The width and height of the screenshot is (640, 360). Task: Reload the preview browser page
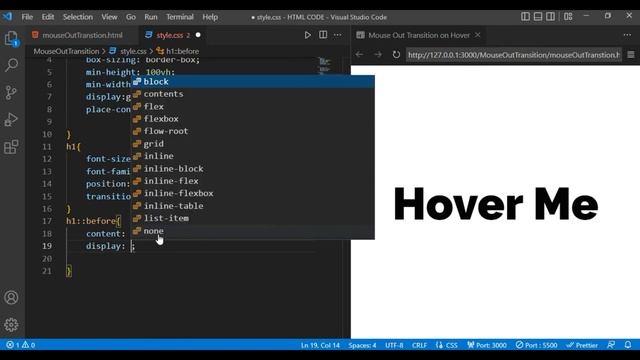tap(396, 54)
